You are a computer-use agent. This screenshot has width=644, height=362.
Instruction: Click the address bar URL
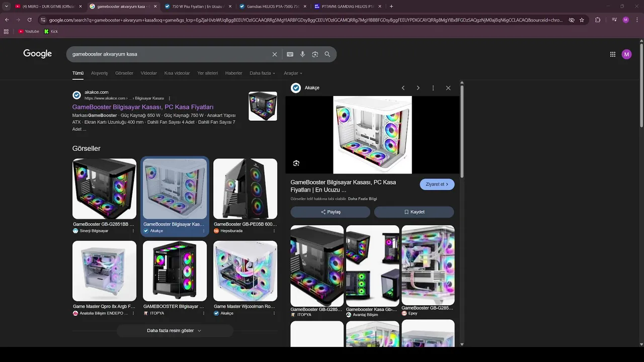(306, 20)
